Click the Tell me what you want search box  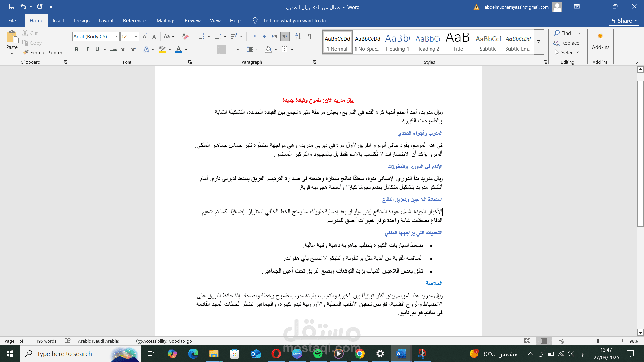point(294,21)
